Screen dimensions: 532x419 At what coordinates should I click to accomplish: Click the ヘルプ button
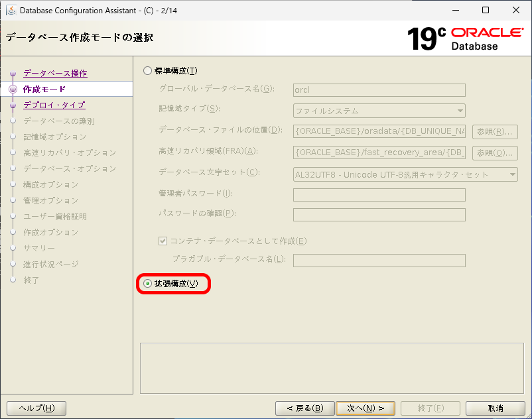36,408
